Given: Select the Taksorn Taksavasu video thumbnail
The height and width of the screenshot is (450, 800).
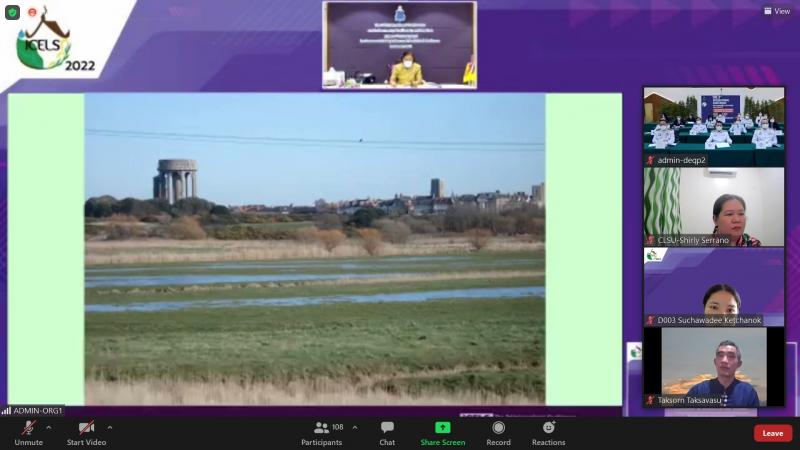Looking at the screenshot, I should click(714, 367).
